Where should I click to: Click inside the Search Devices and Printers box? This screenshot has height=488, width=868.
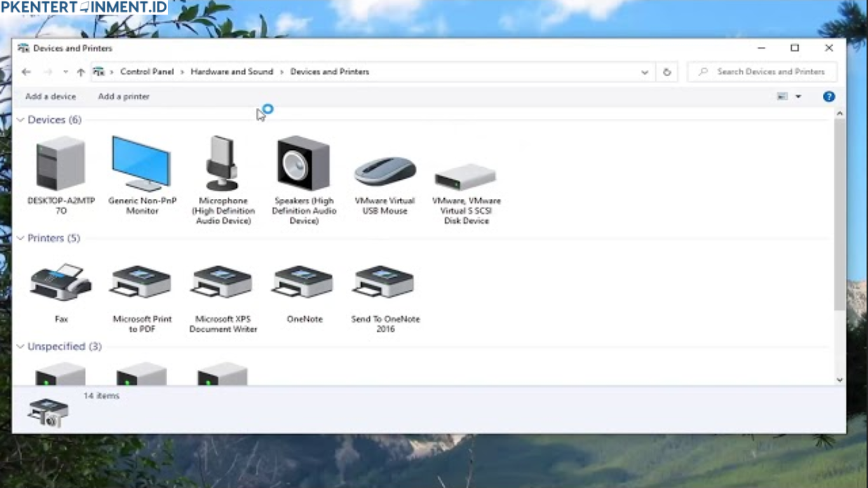[763, 71]
